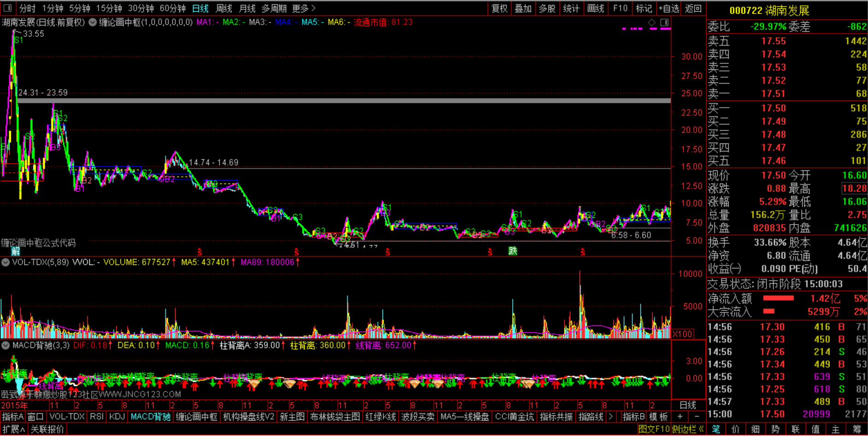The height and width of the screenshot is (436, 868).
Task: Select the 1分钟 period
Action: (x=53, y=8)
